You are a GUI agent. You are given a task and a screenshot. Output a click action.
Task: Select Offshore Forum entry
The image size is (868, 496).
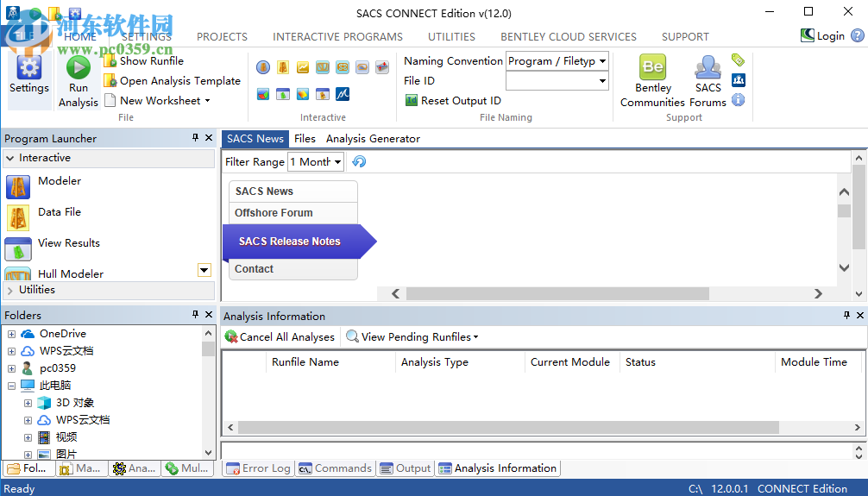[x=292, y=213]
